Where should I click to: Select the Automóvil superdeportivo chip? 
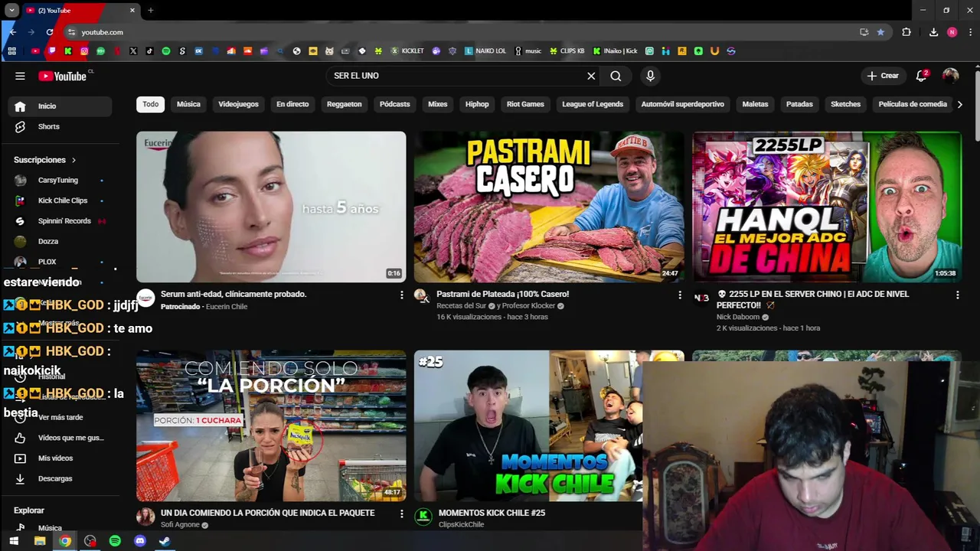tap(682, 104)
